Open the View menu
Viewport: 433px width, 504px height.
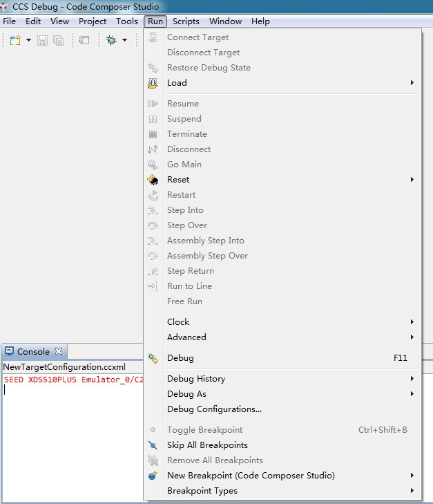pyautogui.click(x=59, y=21)
